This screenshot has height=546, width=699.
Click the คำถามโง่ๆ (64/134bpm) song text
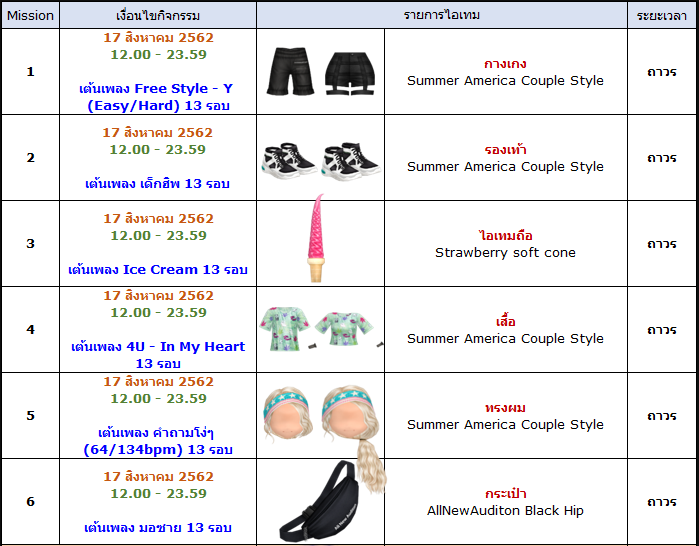pos(158,442)
